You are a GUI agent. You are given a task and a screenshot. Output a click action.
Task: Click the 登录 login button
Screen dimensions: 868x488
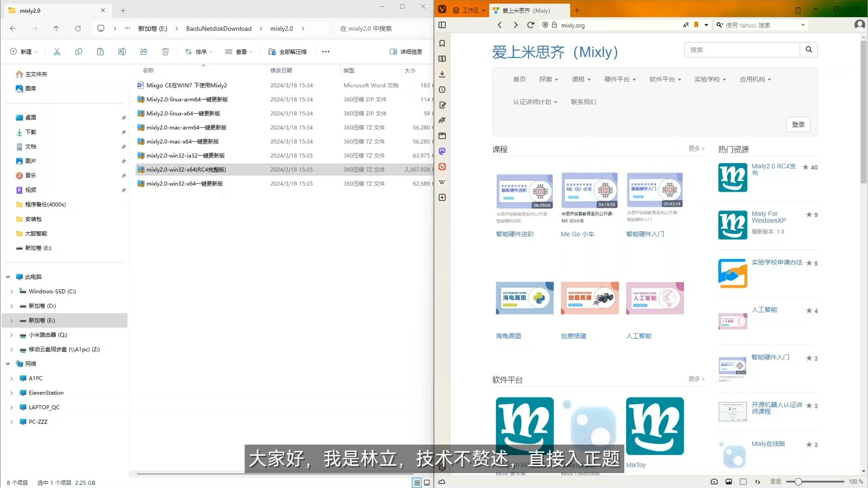pos(798,125)
